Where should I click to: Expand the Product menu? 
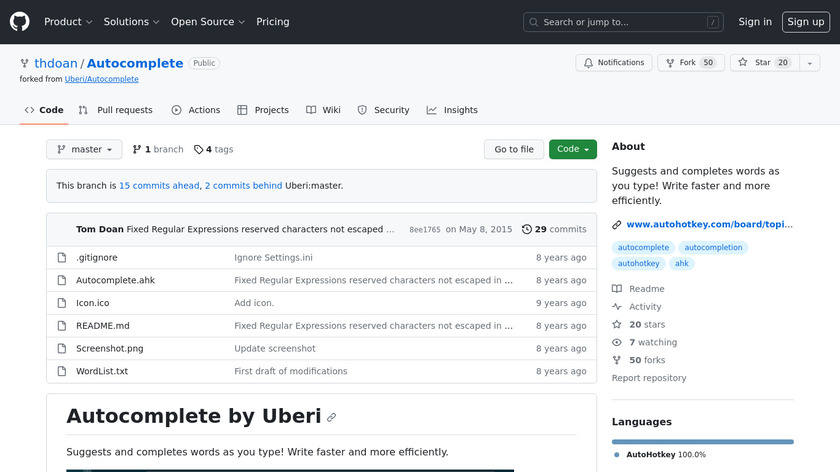[68, 22]
